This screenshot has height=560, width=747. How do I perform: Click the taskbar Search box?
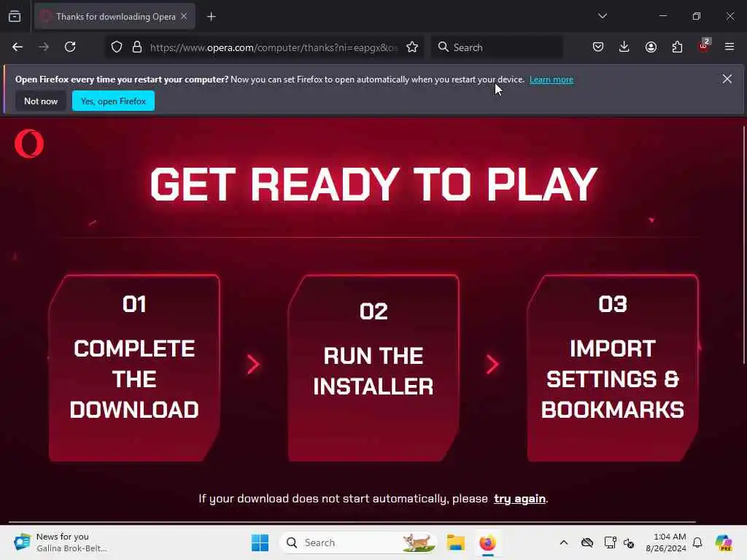click(358, 542)
